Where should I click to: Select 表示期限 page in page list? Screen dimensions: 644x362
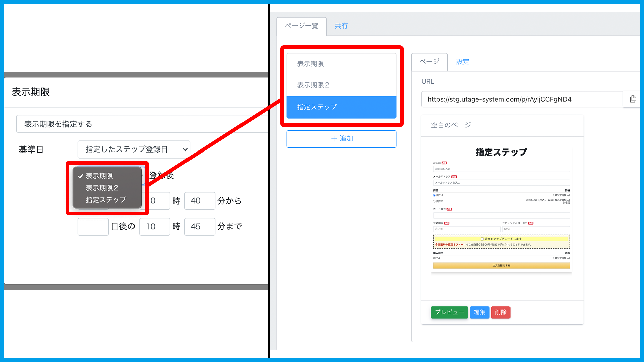pyautogui.click(x=341, y=64)
